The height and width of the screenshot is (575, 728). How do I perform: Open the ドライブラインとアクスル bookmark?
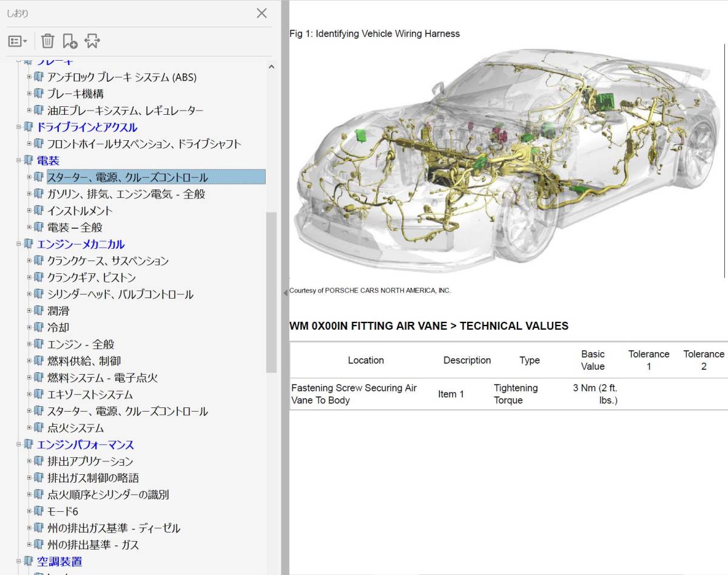(x=87, y=128)
